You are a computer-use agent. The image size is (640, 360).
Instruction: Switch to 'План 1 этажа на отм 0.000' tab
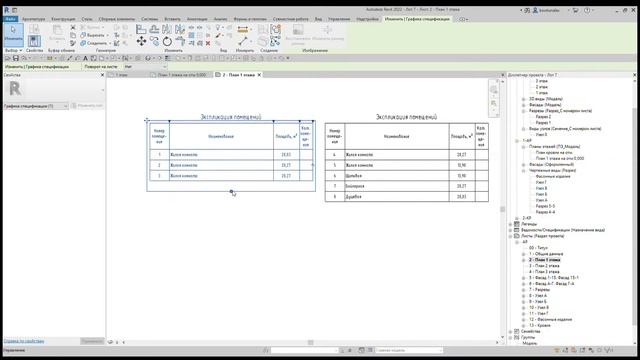(178, 75)
